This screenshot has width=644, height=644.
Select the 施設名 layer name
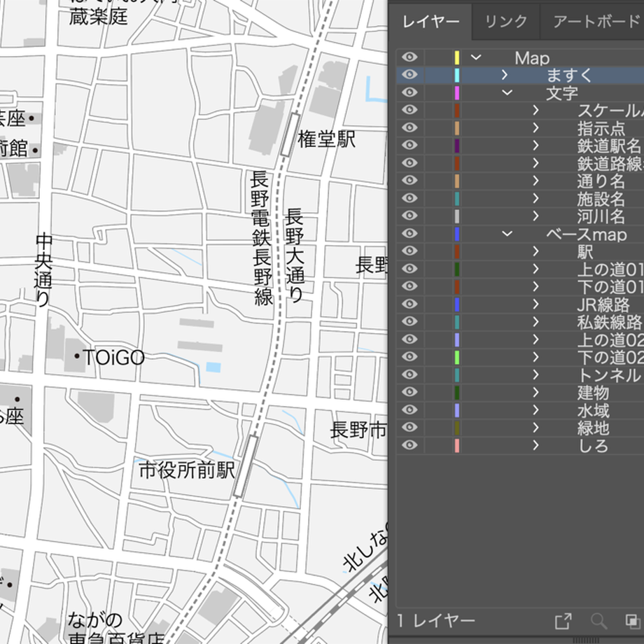[601, 199]
